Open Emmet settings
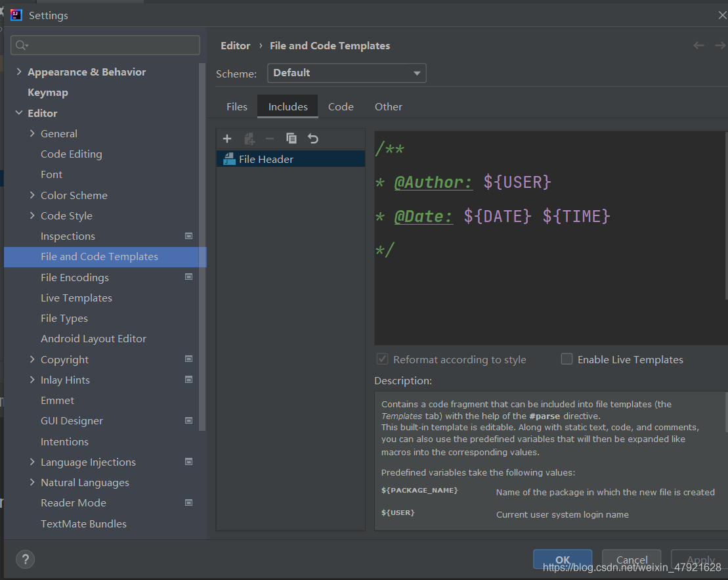 point(57,400)
